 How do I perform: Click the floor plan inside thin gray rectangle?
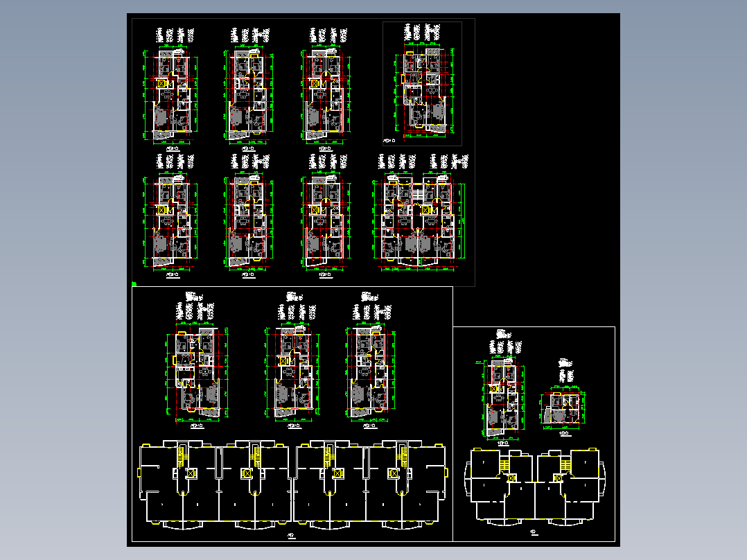point(424,90)
